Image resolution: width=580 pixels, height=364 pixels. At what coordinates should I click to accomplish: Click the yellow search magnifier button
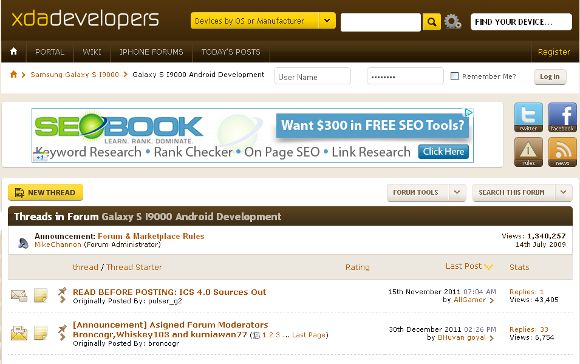click(x=431, y=22)
